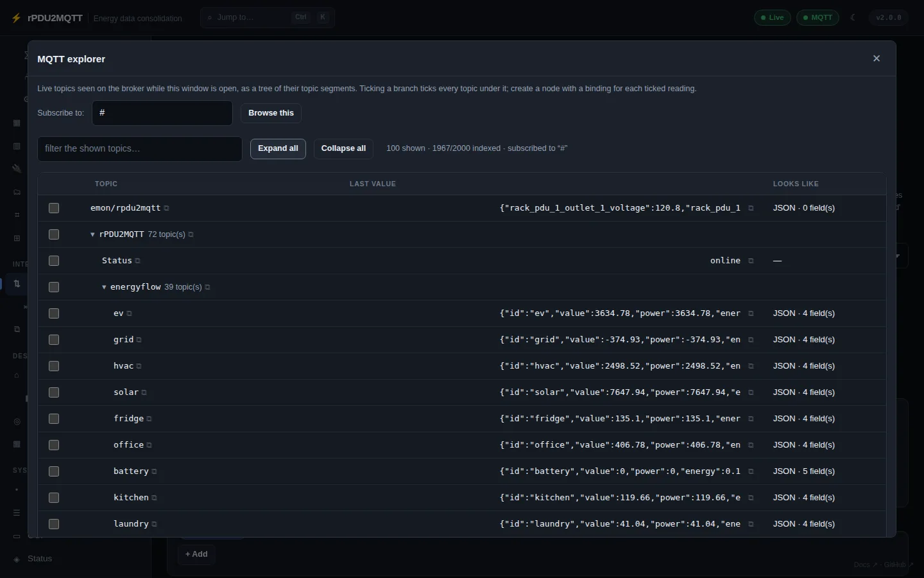Select the 'JSON · 5 field(s)' battery cell
Viewport: 924px width, 578px height.
(x=804, y=471)
